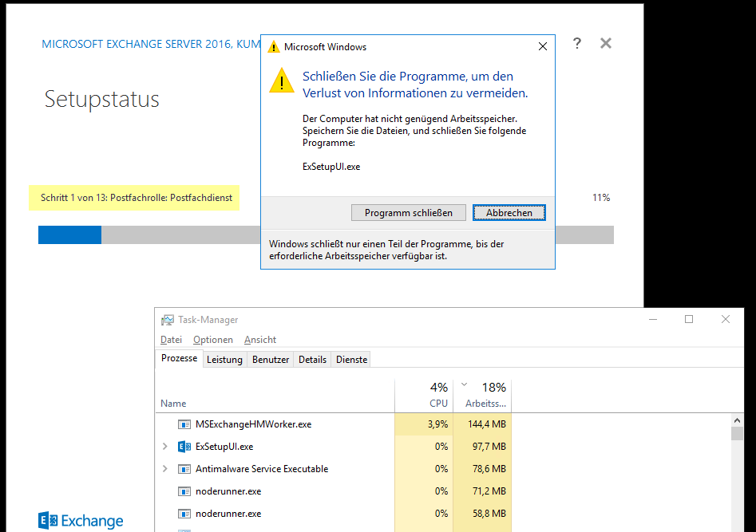
Task: Open the 'Datei' menu in Task-Manager
Action: [x=171, y=340]
